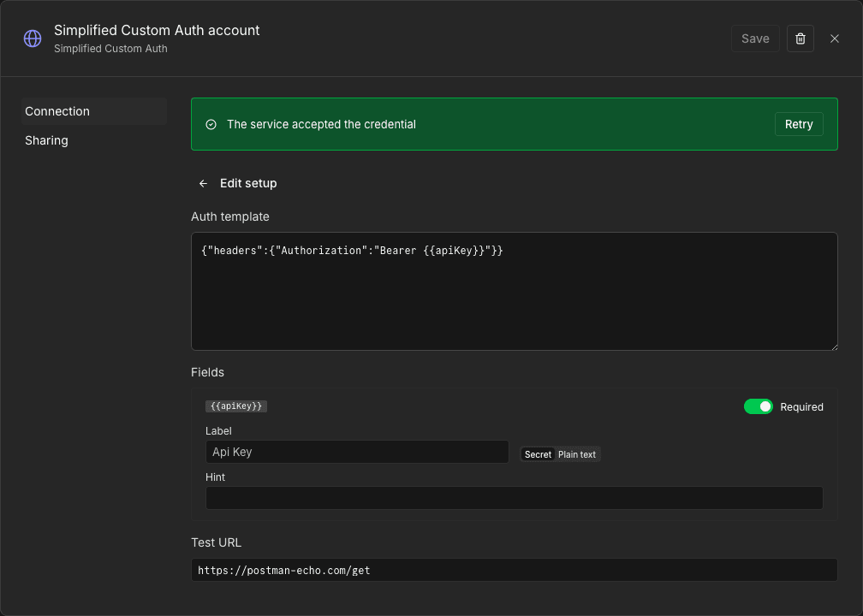Click the back arrow beside Edit setup

(203, 184)
